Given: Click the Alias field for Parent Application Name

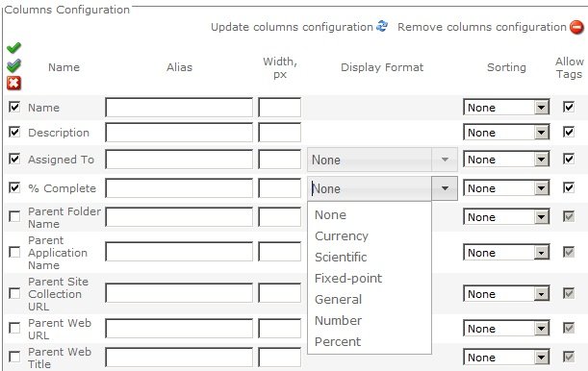Looking at the screenshot, I should 179,252.
